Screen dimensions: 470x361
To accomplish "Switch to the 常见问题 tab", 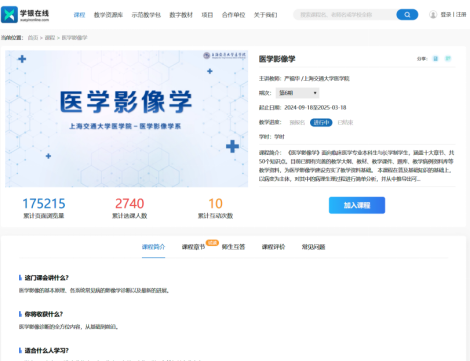I will (313, 247).
